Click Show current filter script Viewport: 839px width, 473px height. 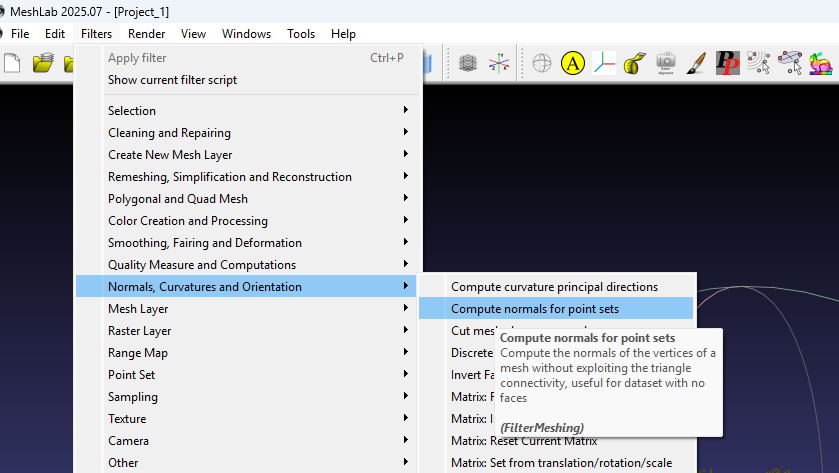[172, 80]
